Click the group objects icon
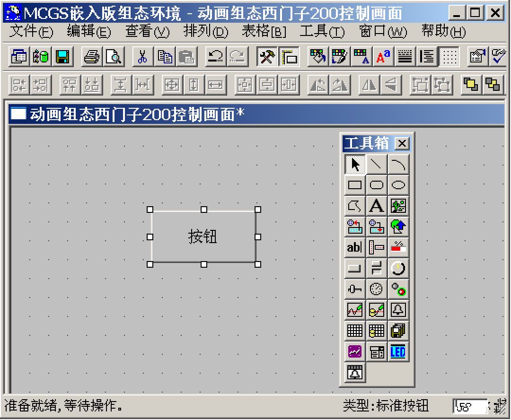This screenshot has height=420, width=511. pos(420,85)
